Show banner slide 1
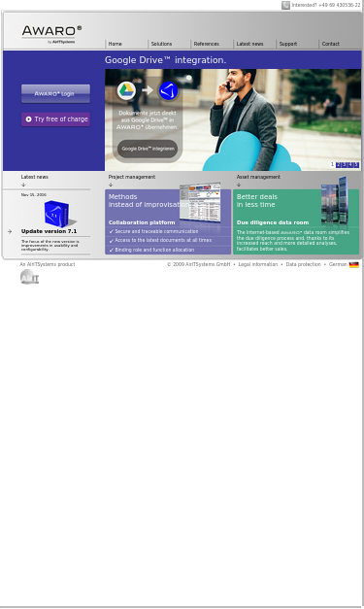364x609 pixels. pos(332,165)
